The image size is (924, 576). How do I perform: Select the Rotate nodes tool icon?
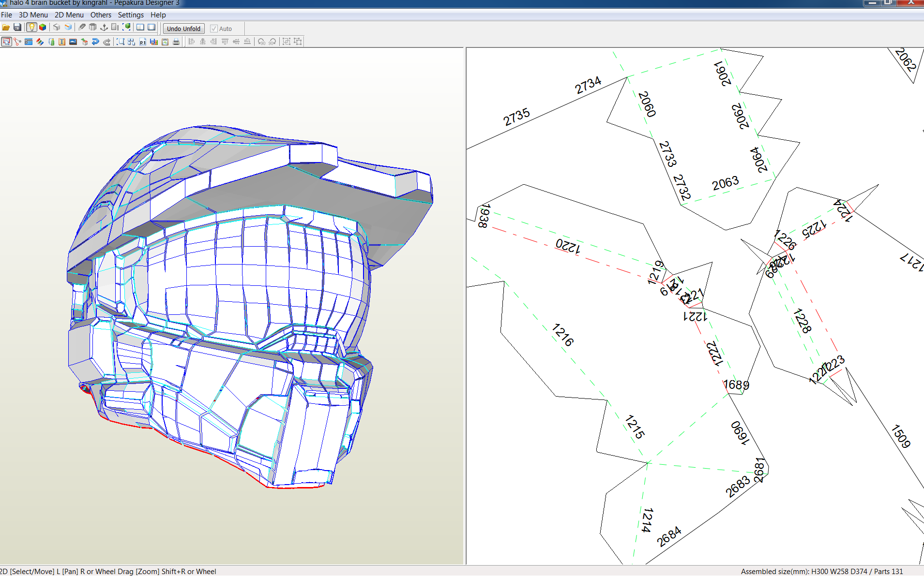pos(17,42)
